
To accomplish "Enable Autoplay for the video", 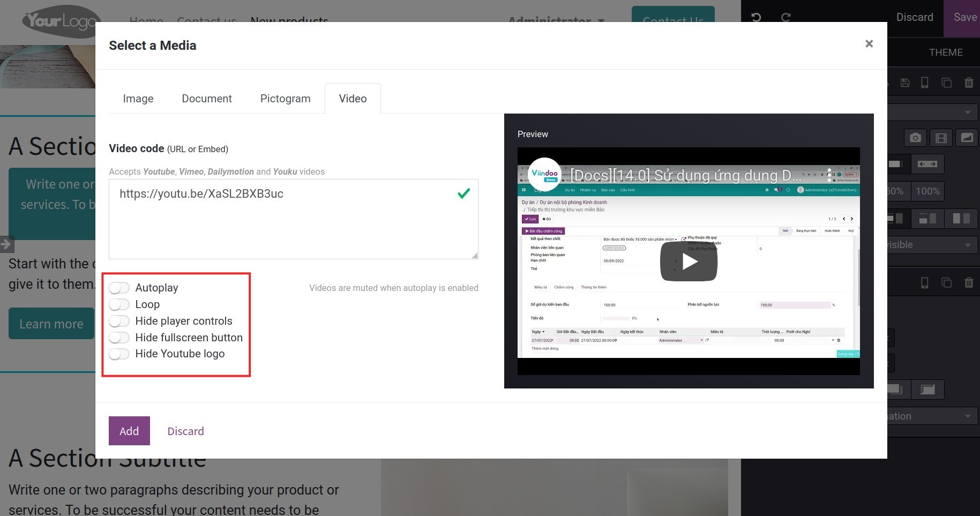I will pyautogui.click(x=119, y=288).
